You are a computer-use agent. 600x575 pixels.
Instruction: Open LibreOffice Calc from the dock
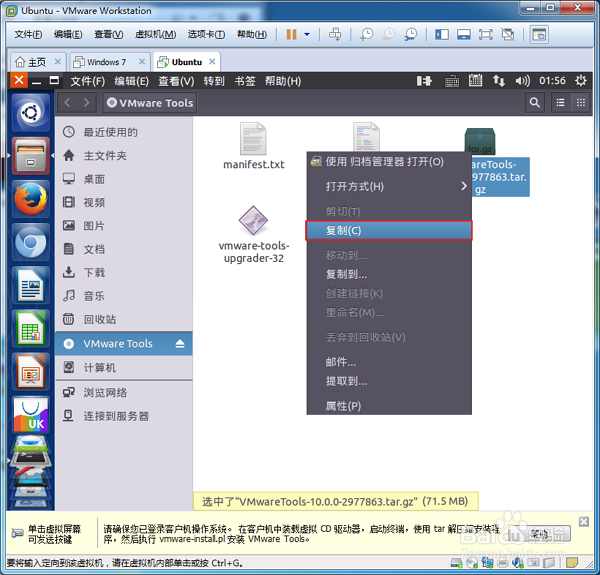pyautogui.click(x=31, y=329)
